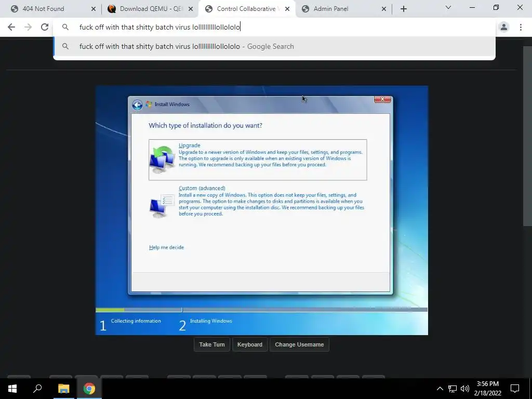The image size is (532, 399).
Task: Close the 404 Not Found tab
Action: [x=94, y=9]
